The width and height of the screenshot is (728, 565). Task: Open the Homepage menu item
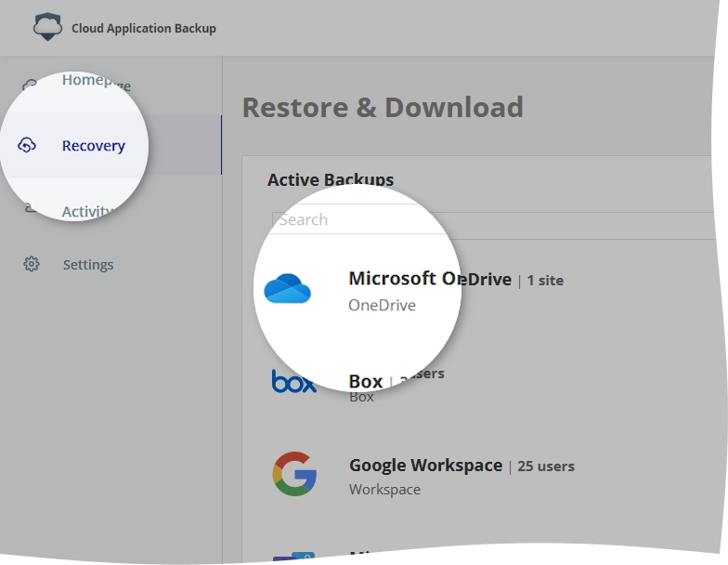(x=97, y=82)
